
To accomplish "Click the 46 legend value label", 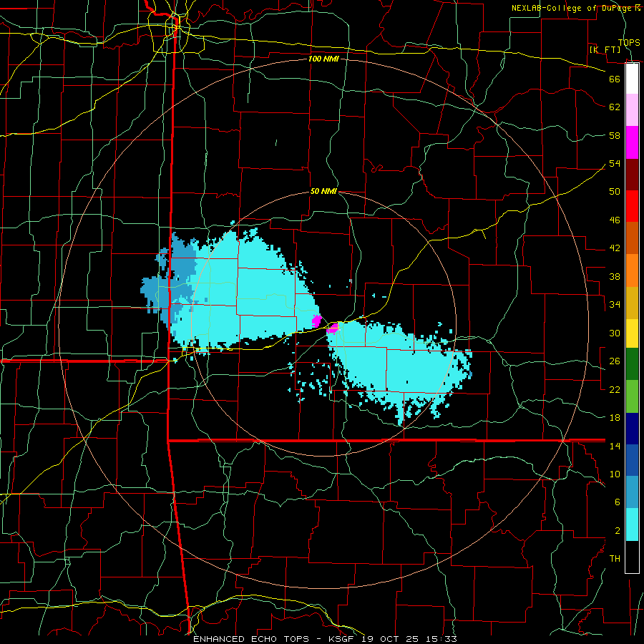I will (615, 220).
